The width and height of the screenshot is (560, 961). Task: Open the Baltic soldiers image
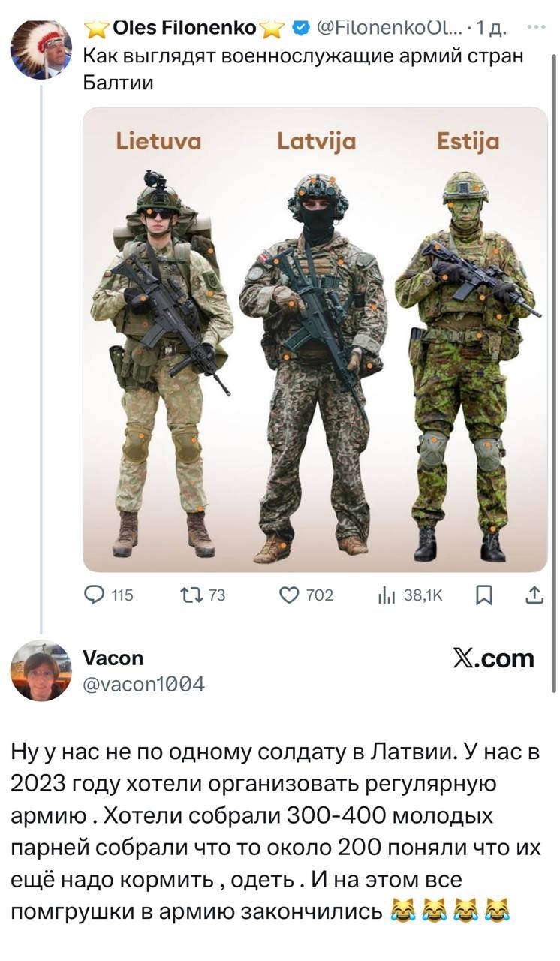pos(315,339)
